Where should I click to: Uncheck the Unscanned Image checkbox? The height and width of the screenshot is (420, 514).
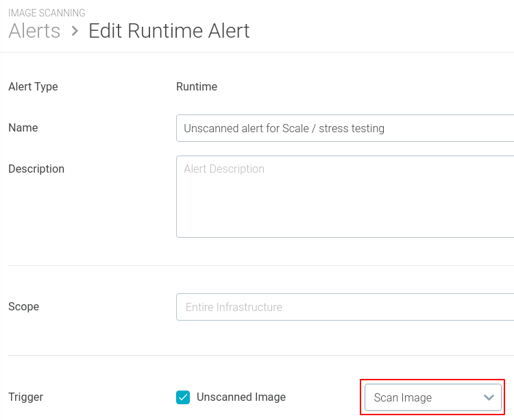point(183,397)
